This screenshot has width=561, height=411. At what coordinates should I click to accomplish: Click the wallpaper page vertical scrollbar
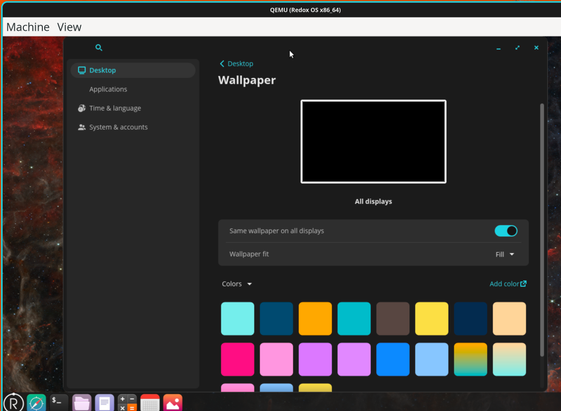tap(542, 230)
